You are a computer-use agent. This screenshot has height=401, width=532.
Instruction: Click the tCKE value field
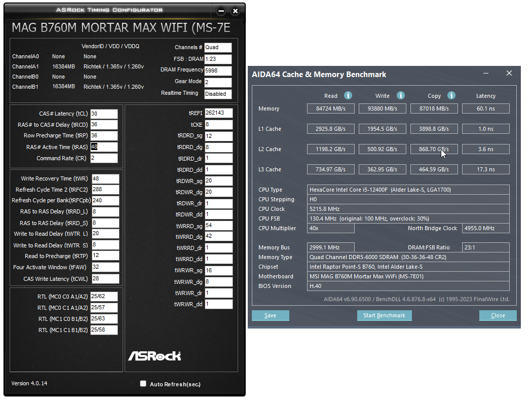coord(218,125)
